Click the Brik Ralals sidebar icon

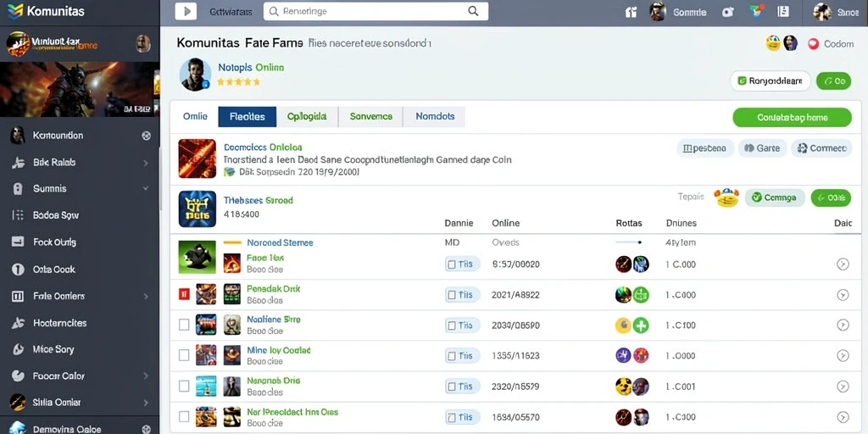[18, 163]
